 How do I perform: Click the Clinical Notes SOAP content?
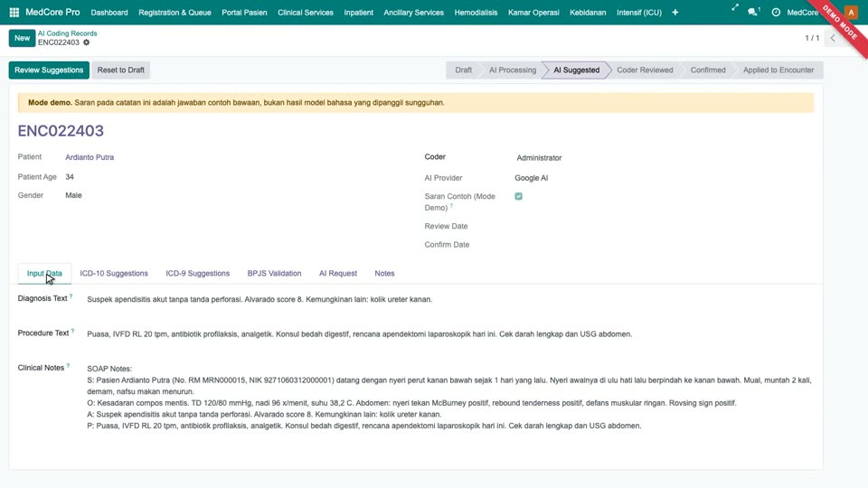[449, 398]
